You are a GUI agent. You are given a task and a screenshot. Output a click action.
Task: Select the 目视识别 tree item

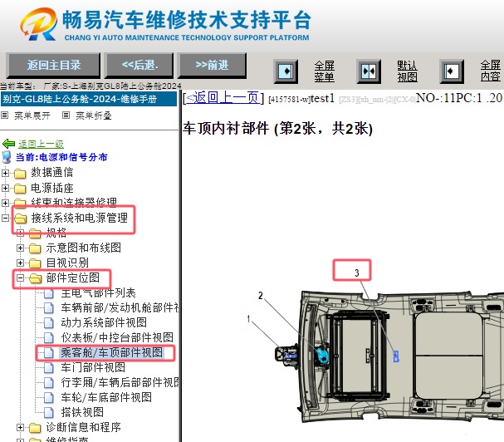(67, 263)
